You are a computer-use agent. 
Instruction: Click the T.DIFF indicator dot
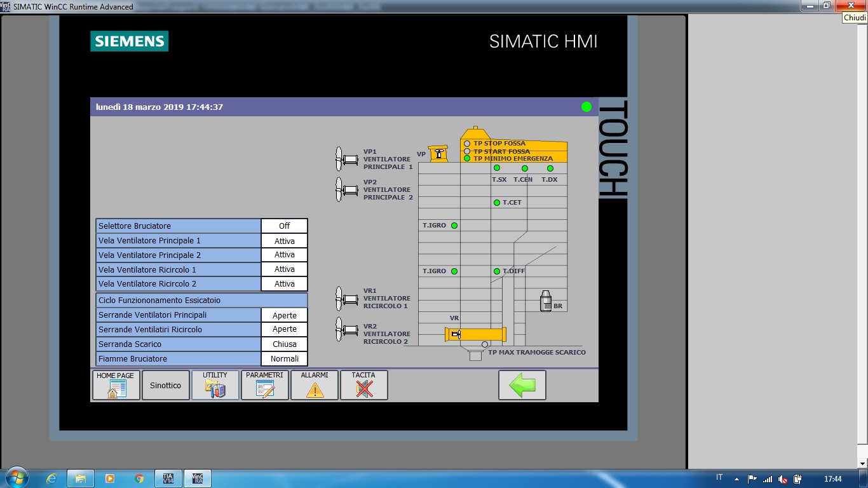point(497,271)
